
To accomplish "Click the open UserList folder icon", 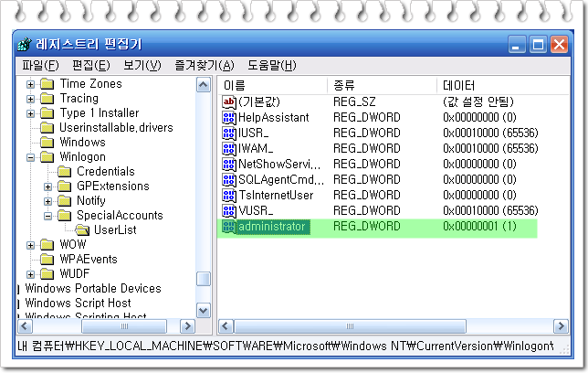I will (x=82, y=229).
